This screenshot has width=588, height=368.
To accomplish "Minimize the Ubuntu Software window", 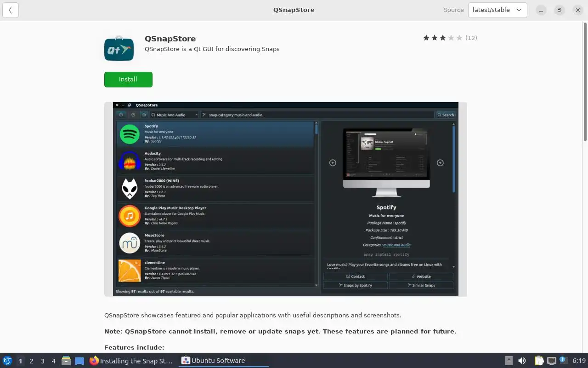I will (x=541, y=10).
